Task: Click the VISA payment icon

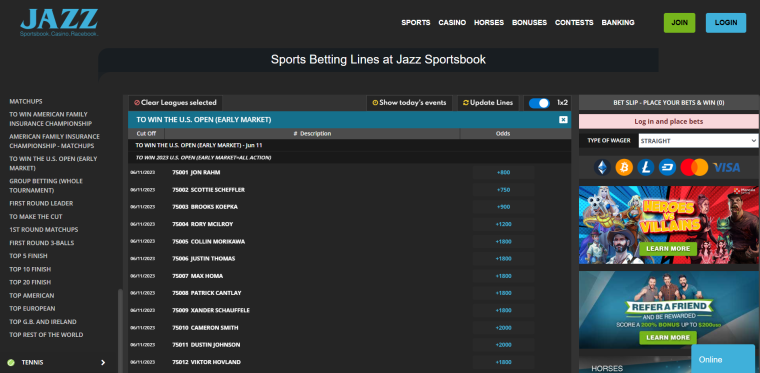Action: [x=726, y=168]
